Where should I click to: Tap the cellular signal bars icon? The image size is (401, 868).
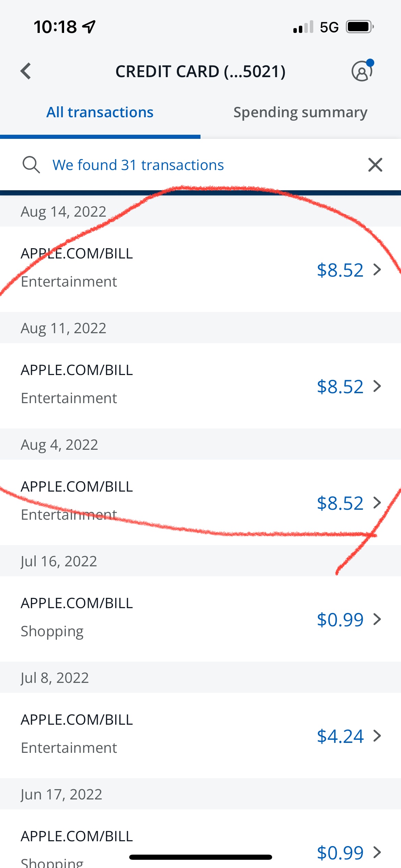pos(303,27)
